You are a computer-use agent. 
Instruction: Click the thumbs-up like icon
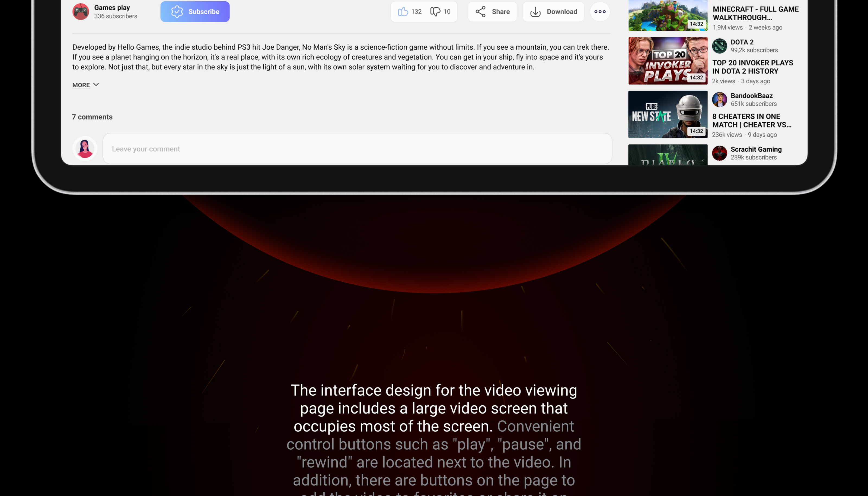tap(403, 12)
